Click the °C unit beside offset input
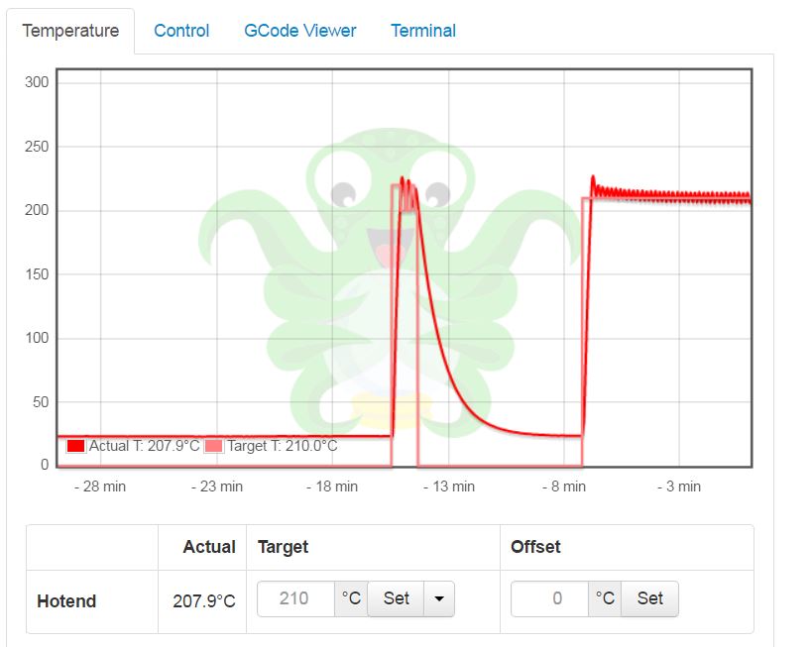The image size is (812, 647). (605, 598)
